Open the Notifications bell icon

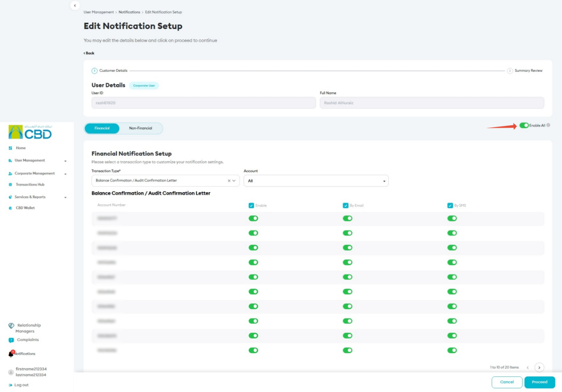click(x=11, y=354)
